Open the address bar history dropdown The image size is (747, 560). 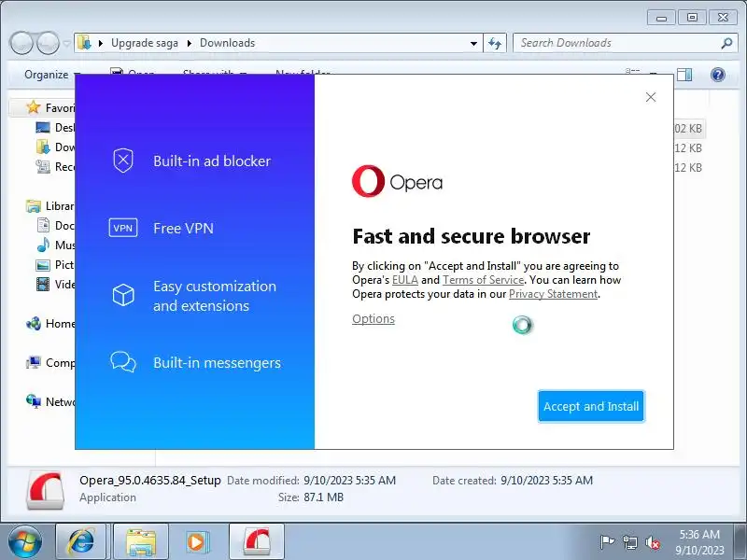(473, 43)
